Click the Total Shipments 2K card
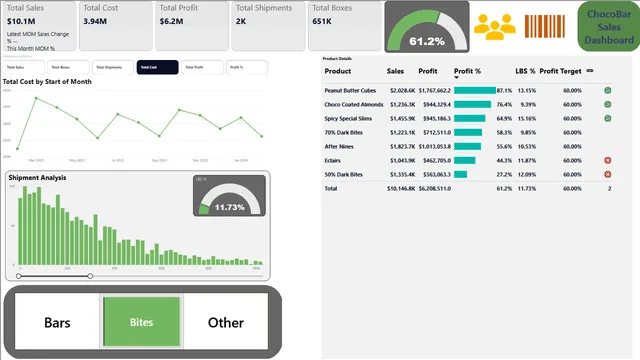Image resolution: width=640 pixels, height=360 pixels. 268,27
